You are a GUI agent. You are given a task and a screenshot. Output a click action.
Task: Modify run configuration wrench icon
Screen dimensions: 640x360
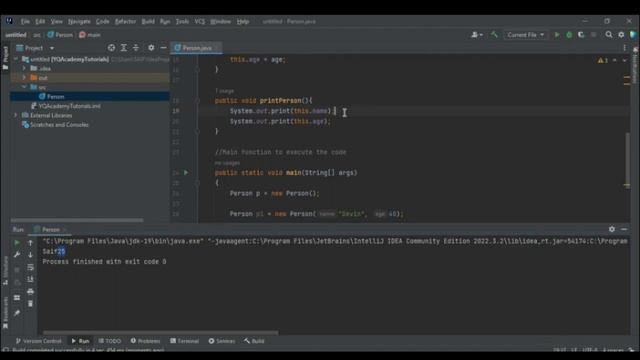[17, 255]
